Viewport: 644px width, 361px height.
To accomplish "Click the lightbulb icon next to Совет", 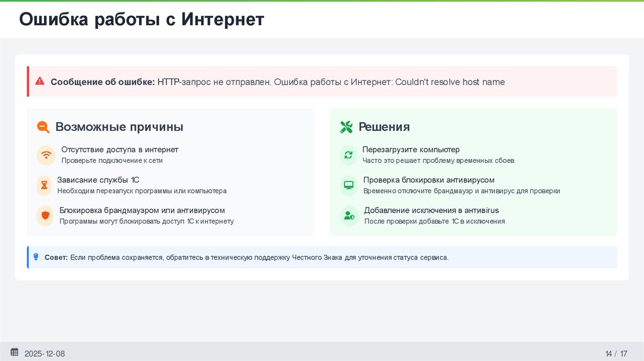I will click(36, 257).
